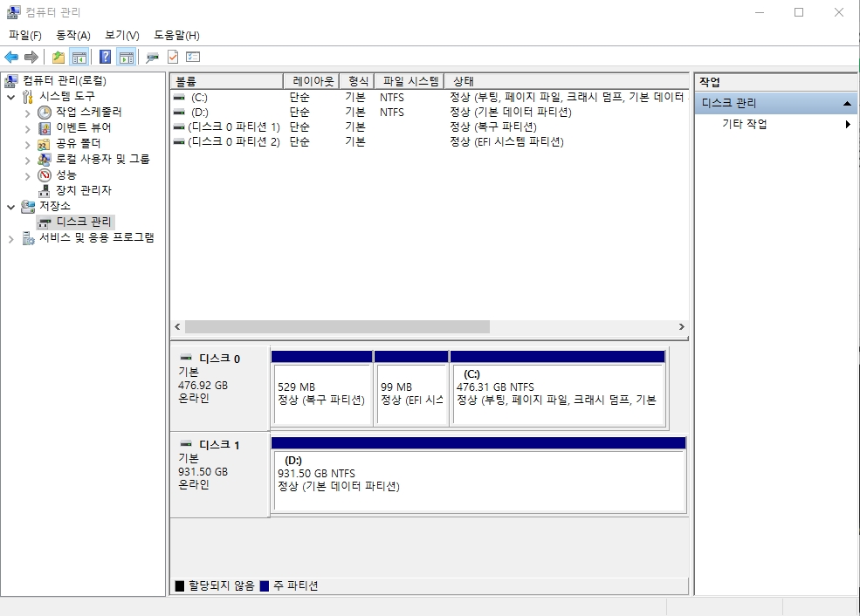Open the 도움말(H) menu
The image size is (860, 616).
pos(176,35)
